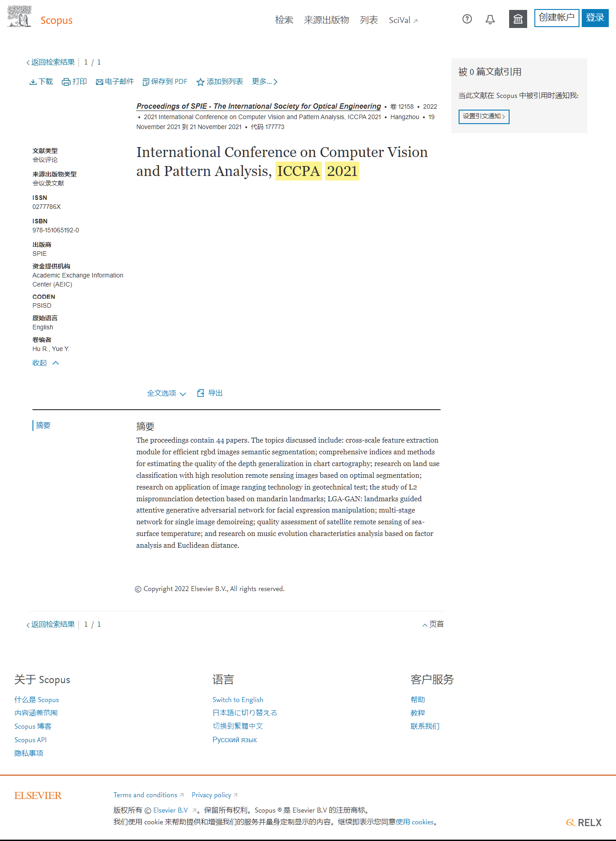Open the Proceedings of SPIE source link

pos(258,106)
